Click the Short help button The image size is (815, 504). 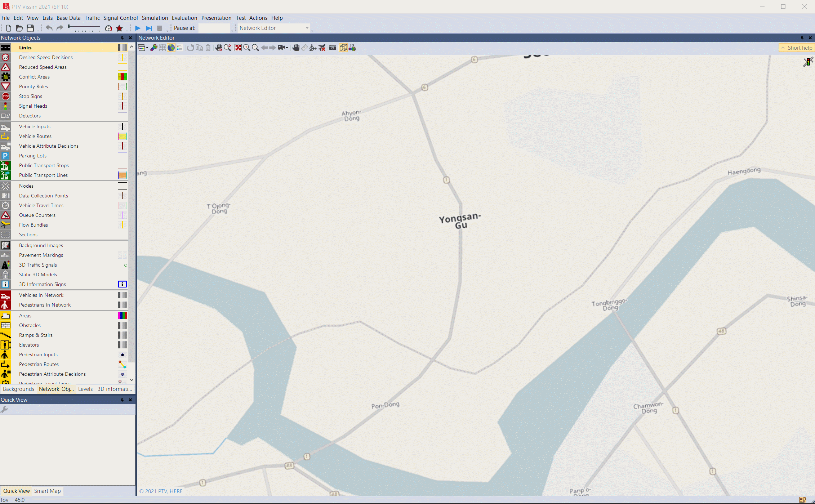point(796,48)
